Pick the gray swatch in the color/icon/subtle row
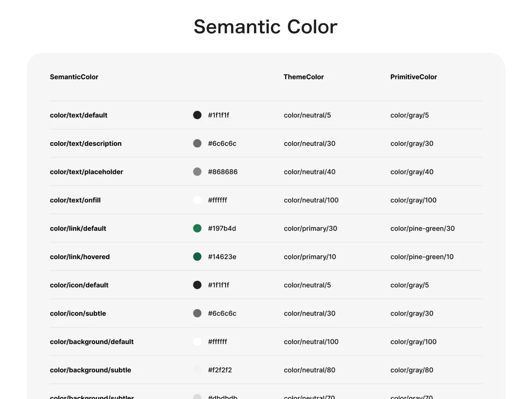The width and height of the screenshot is (532, 399). click(197, 313)
